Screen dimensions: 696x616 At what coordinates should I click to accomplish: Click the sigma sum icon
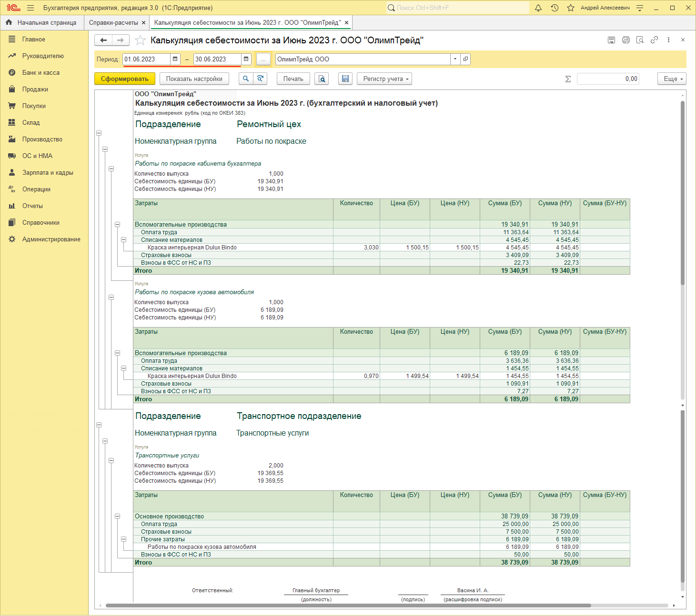(x=568, y=79)
